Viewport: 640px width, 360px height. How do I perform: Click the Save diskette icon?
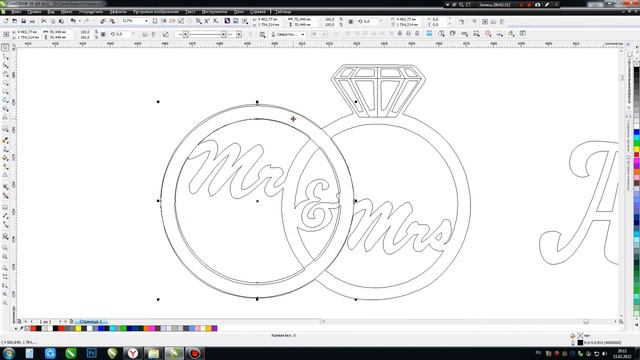point(24,21)
